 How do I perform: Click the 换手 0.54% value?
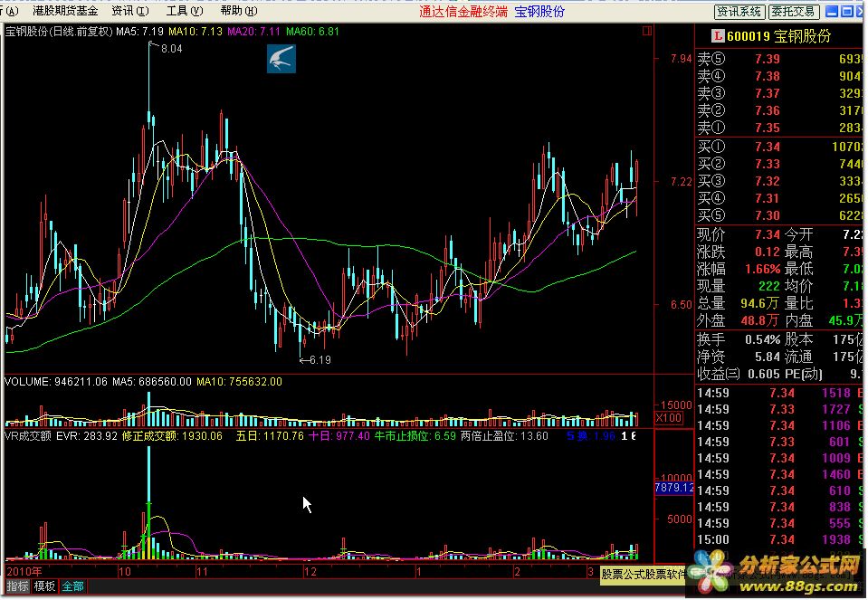pos(762,339)
